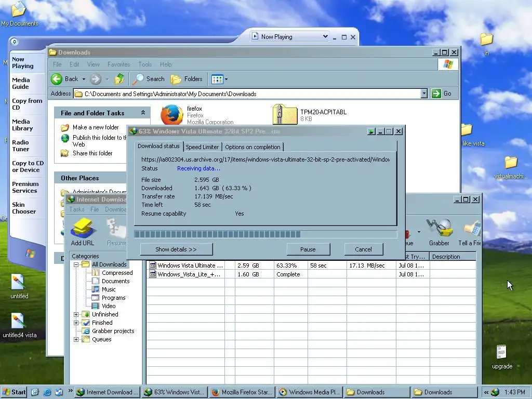Click the green Back arrow in Downloads window

(x=57, y=79)
